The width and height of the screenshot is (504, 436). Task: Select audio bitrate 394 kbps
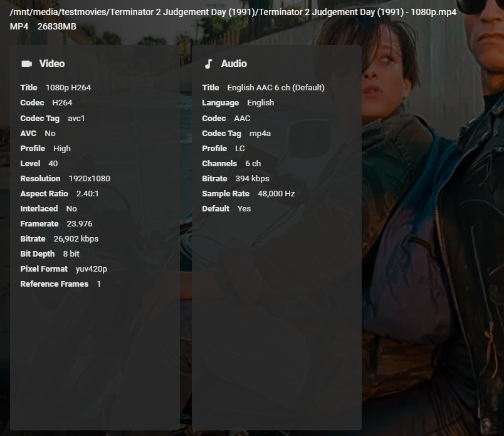[x=253, y=179]
